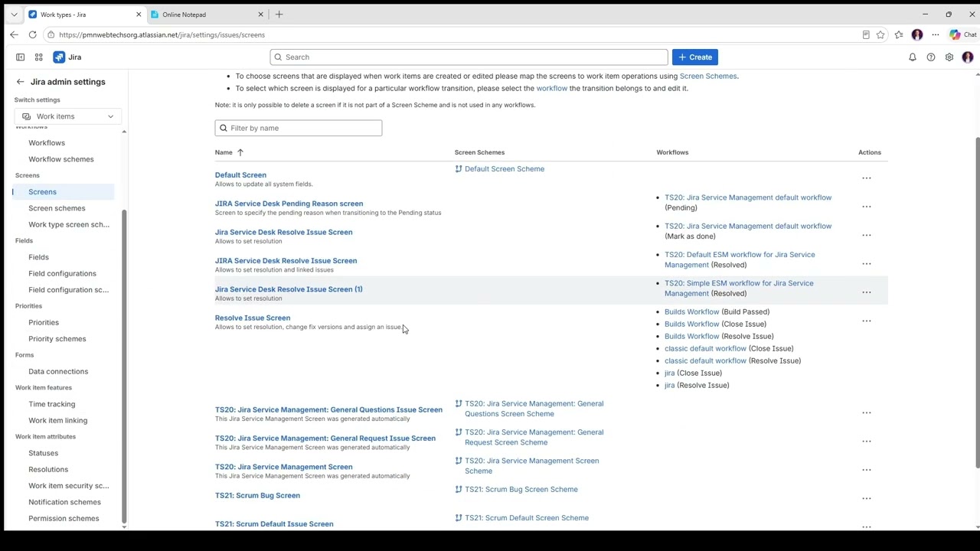Image resolution: width=980 pixels, height=551 pixels.
Task: Open Data connections in the sidebar
Action: pyautogui.click(x=58, y=371)
